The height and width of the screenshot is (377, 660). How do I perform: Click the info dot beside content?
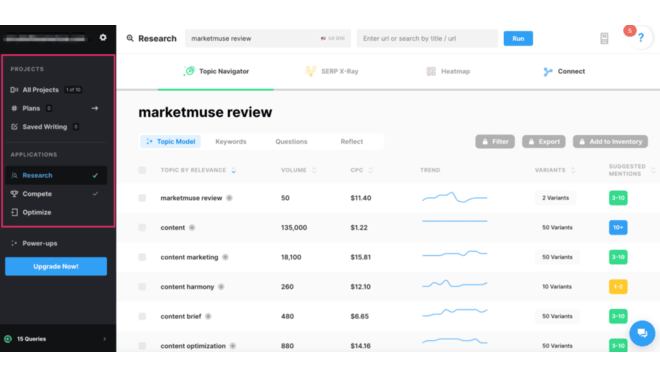(192, 228)
